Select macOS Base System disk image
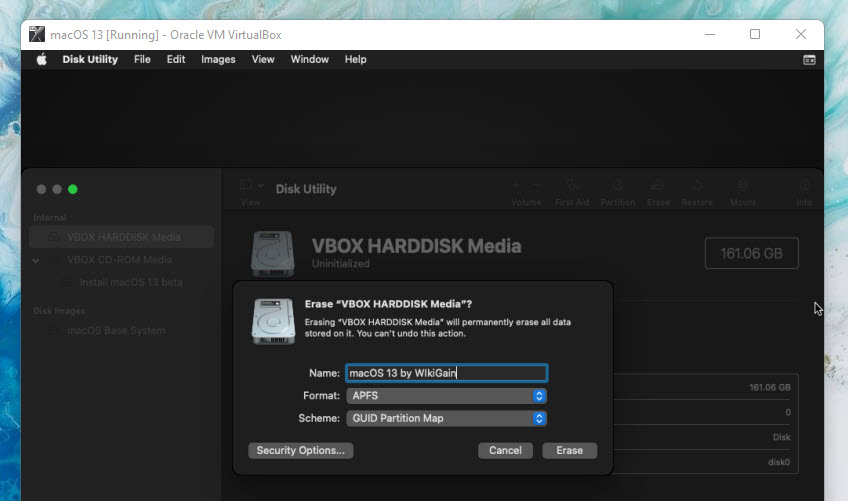 pyautogui.click(x=116, y=331)
